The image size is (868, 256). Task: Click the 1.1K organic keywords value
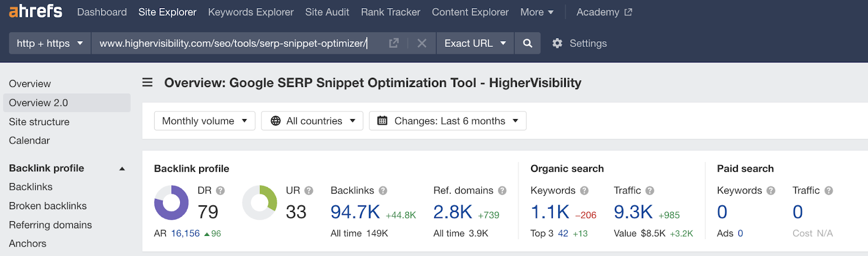550,212
